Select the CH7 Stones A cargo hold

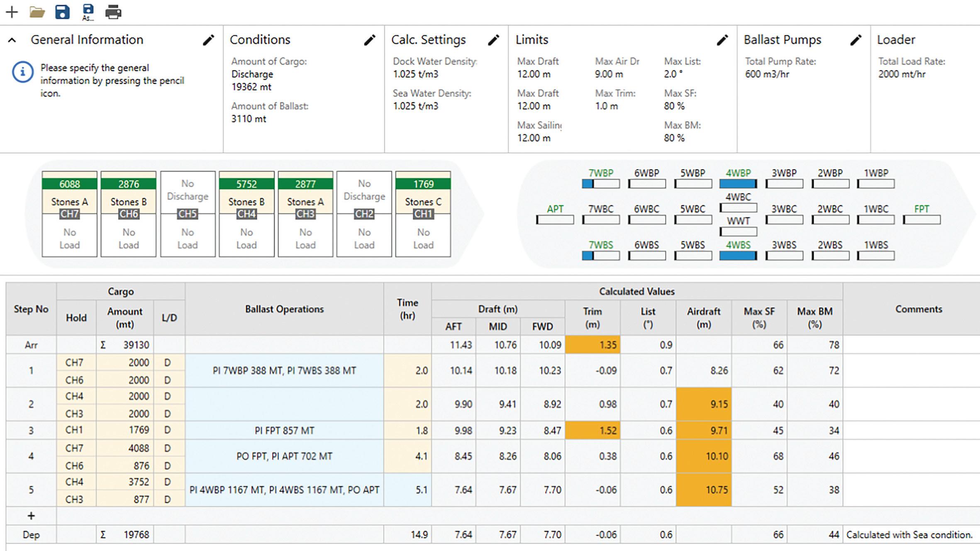(69, 202)
